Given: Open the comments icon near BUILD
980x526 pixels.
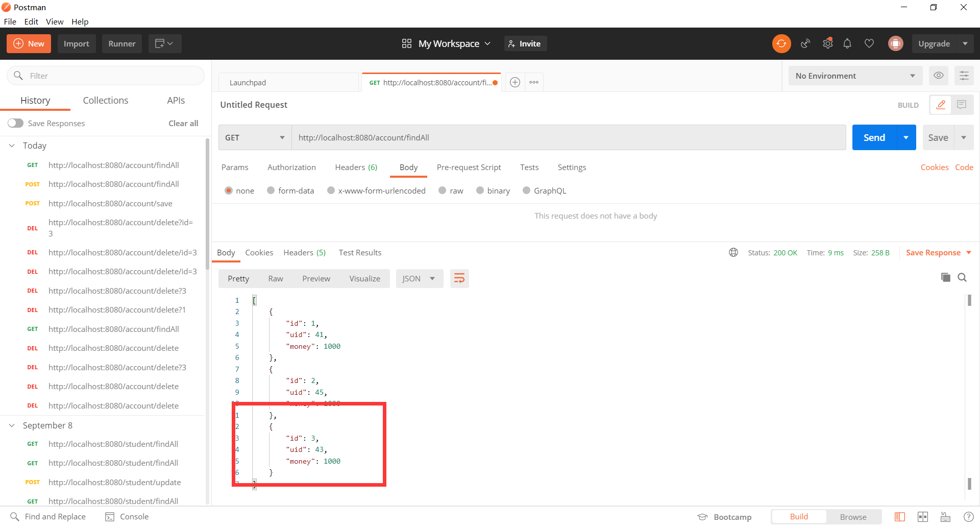Looking at the screenshot, I should [x=962, y=105].
